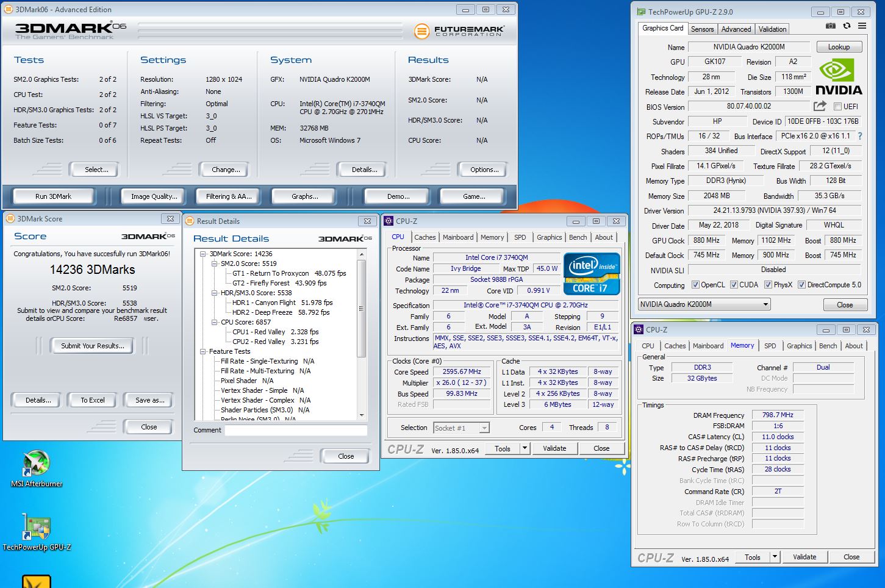Toggle the UEFI checkbox in GPU-Z
The width and height of the screenshot is (885, 588).
click(837, 107)
